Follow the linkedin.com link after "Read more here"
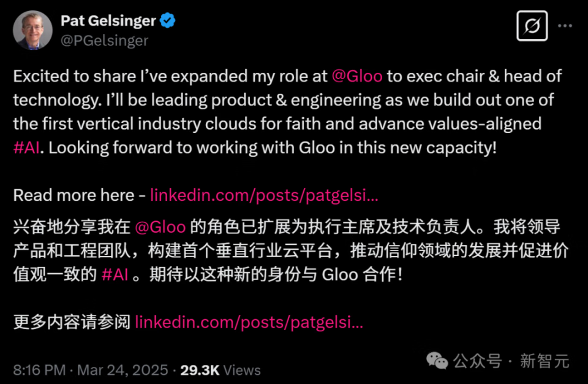Screen dimensions: 588x384 (x=264, y=195)
